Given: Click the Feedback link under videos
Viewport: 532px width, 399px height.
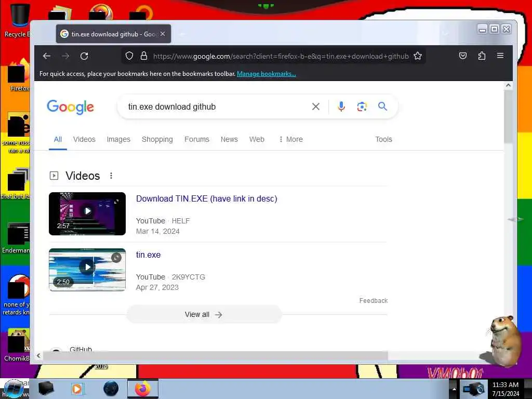Looking at the screenshot, I should click(x=373, y=301).
